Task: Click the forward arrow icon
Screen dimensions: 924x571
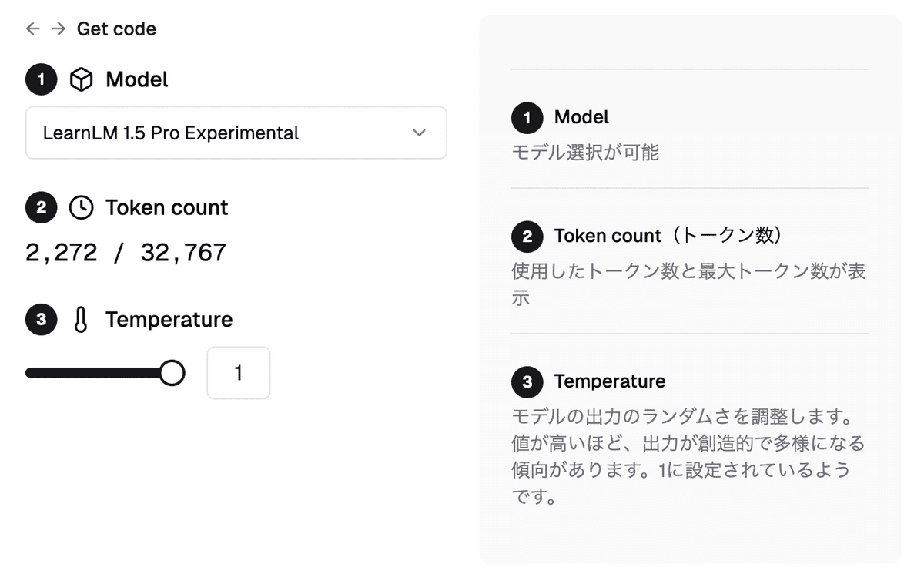Action: 59,29
